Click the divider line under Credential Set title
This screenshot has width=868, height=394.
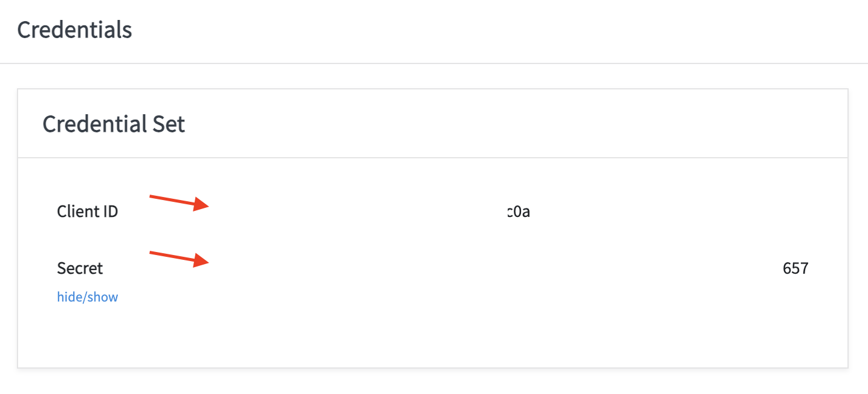[x=433, y=158]
